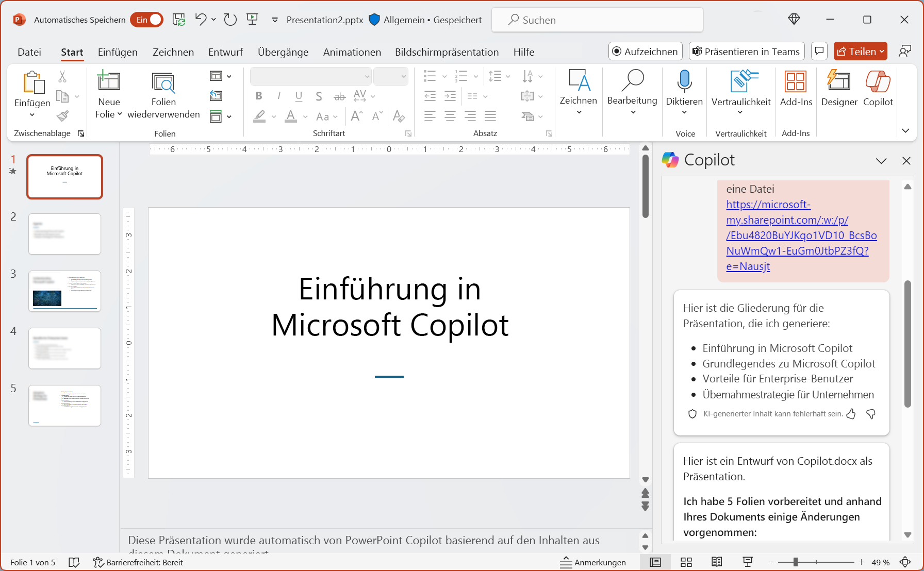Open the Copilot ribbon button

point(878,89)
